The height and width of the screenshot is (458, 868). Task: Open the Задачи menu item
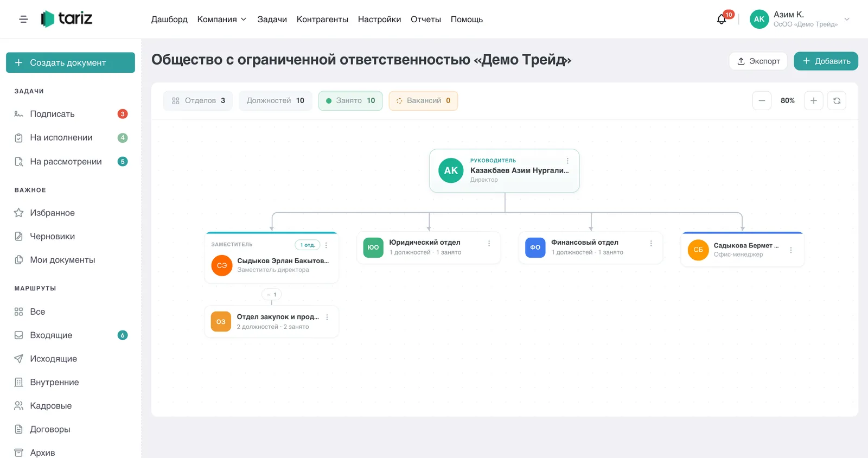(x=272, y=19)
